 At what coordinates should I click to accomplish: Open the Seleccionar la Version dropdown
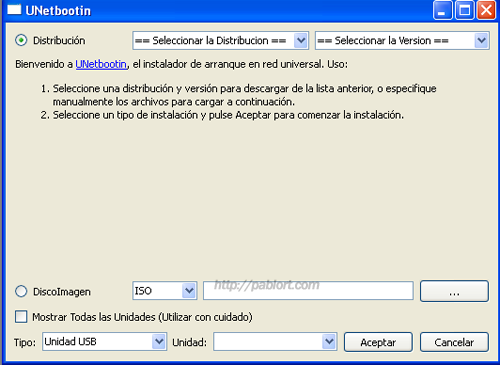tap(402, 41)
